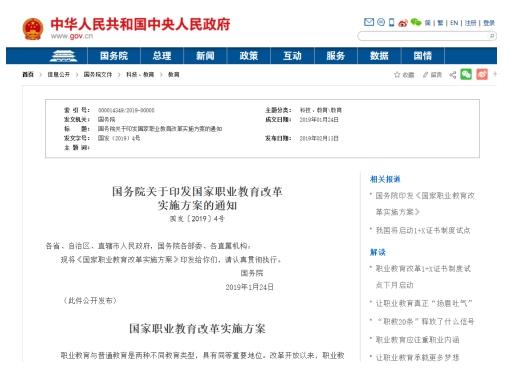This screenshot has height=379, width=512.
Task: Click the 成文日期 value 2019年01月24日
Action: [319, 119]
